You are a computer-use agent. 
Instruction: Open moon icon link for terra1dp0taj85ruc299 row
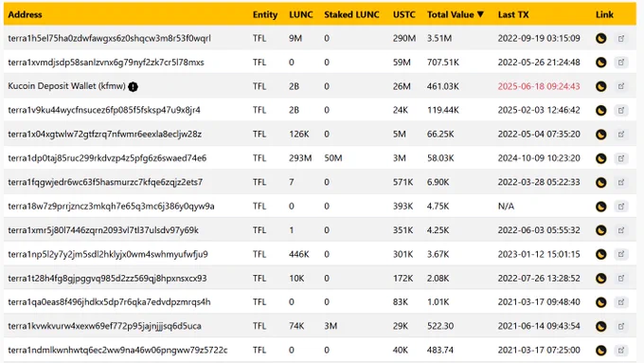[600, 158]
